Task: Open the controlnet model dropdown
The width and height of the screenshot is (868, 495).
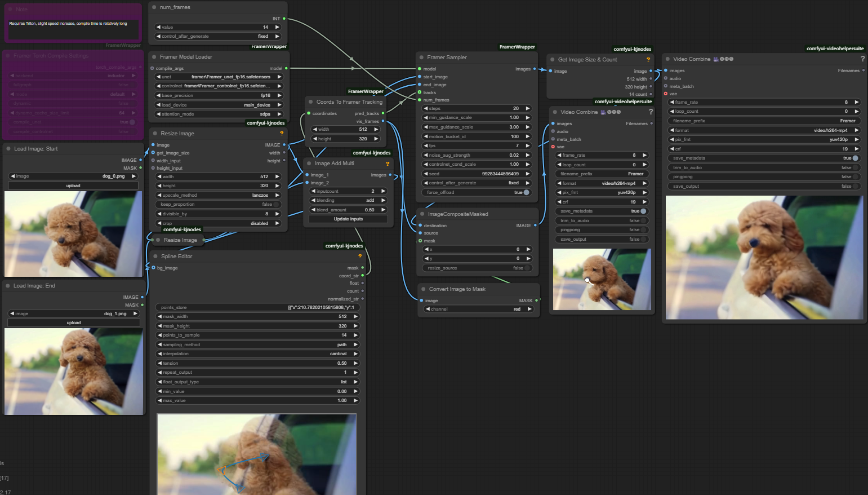Action: click(x=219, y=86)
